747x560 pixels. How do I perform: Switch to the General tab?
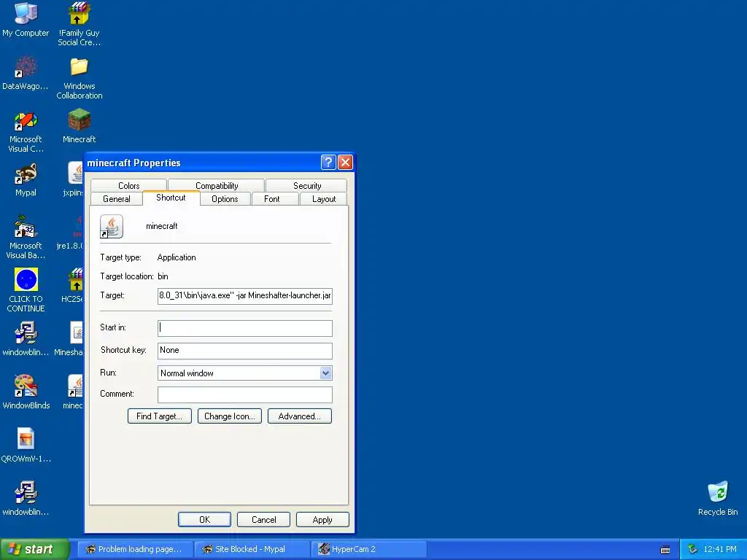pyautogui.click(x=116, y=198)
